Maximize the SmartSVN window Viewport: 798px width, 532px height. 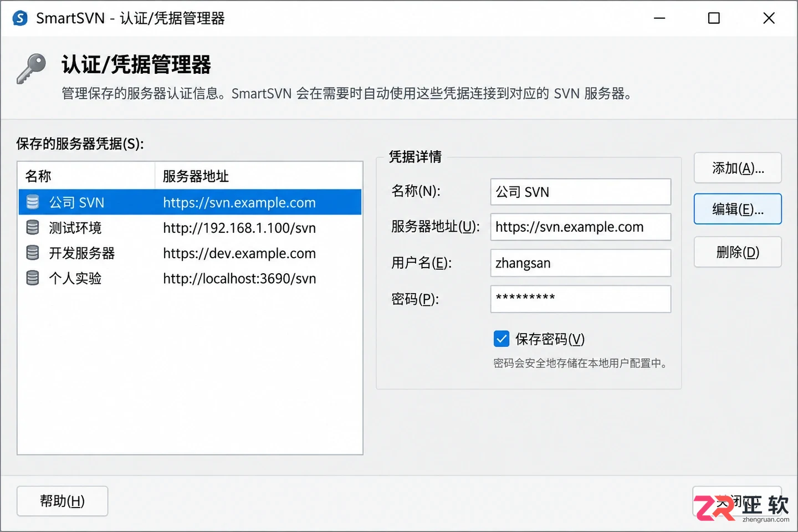point(714,18)
